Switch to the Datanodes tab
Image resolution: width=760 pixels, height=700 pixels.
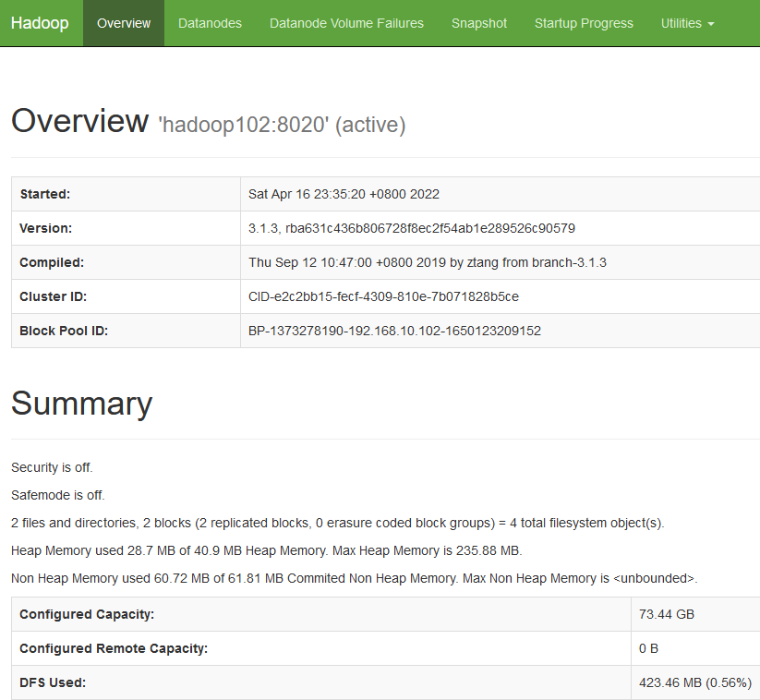[x=210, y=23]
